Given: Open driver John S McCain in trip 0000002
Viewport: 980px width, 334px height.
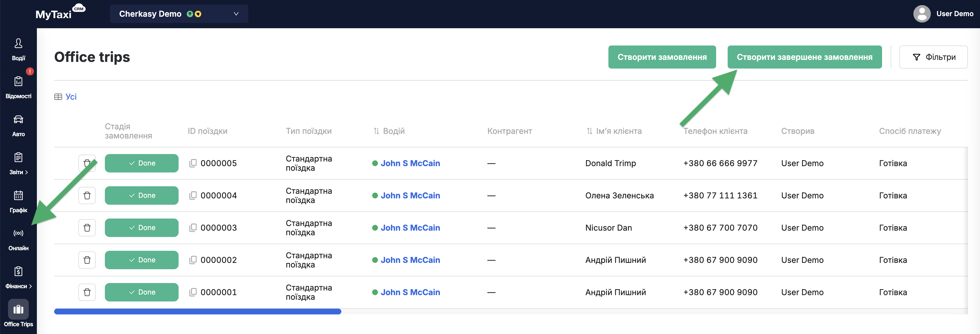Looking at the screenshot, I should pos(410,260).
